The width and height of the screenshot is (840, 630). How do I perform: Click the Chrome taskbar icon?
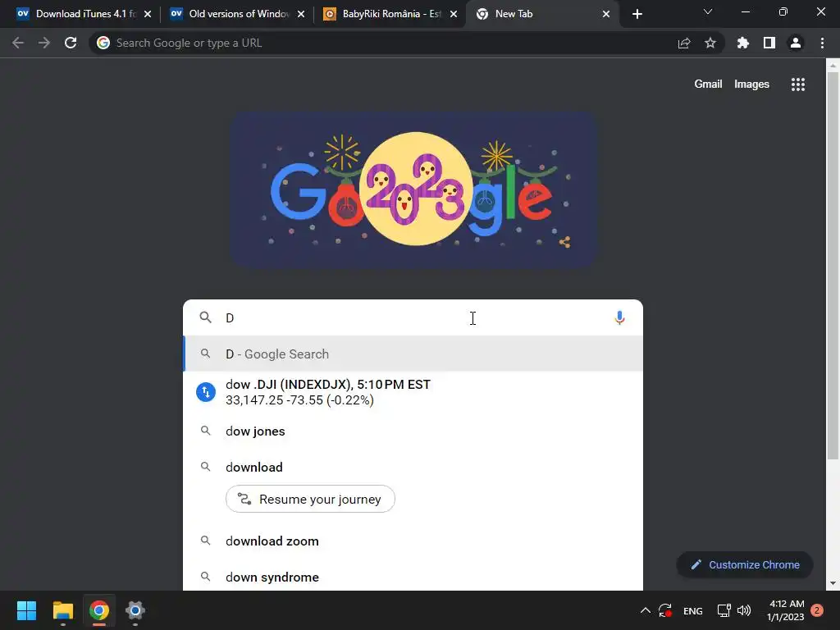99,610
